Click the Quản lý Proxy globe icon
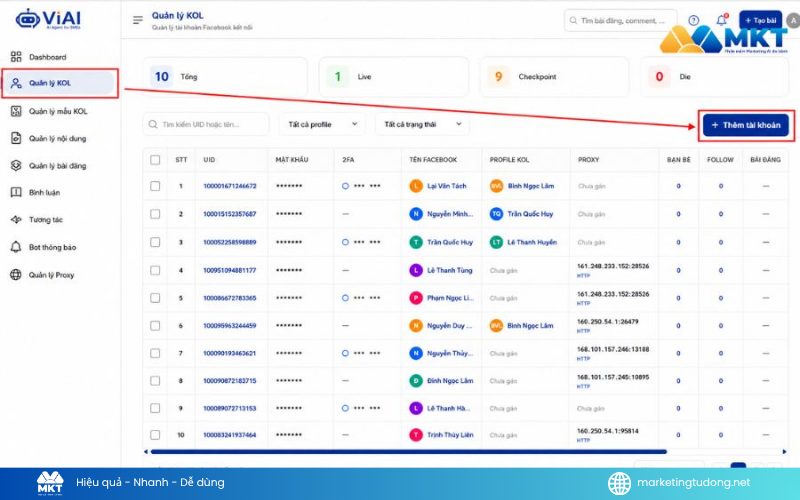Image resolution: width=800 pixels, height=500 pixels. (x=16, y=275)
